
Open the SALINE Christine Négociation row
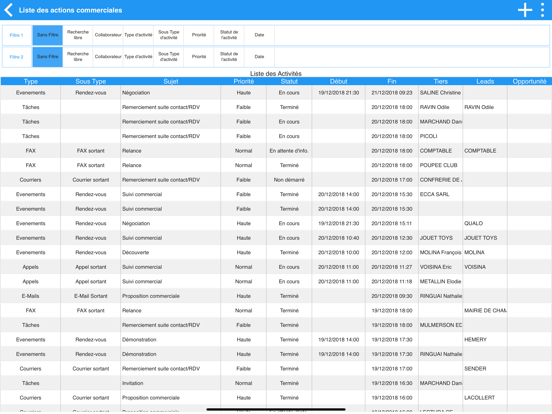point(276,93)
